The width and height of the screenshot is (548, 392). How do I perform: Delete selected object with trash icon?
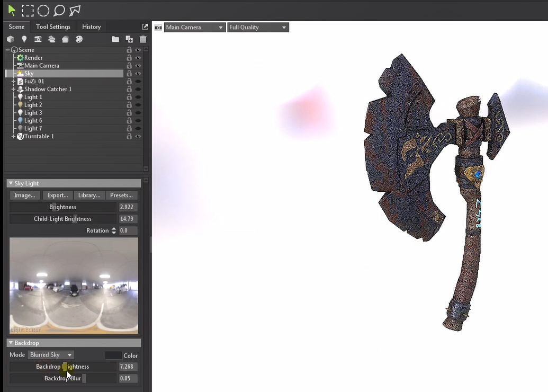coord(143,39)
